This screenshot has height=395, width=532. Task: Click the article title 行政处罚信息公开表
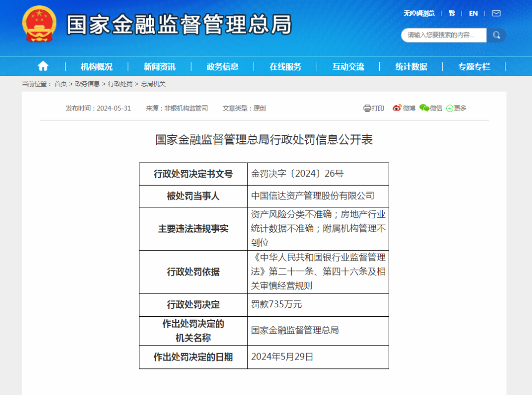click(264, 139)
